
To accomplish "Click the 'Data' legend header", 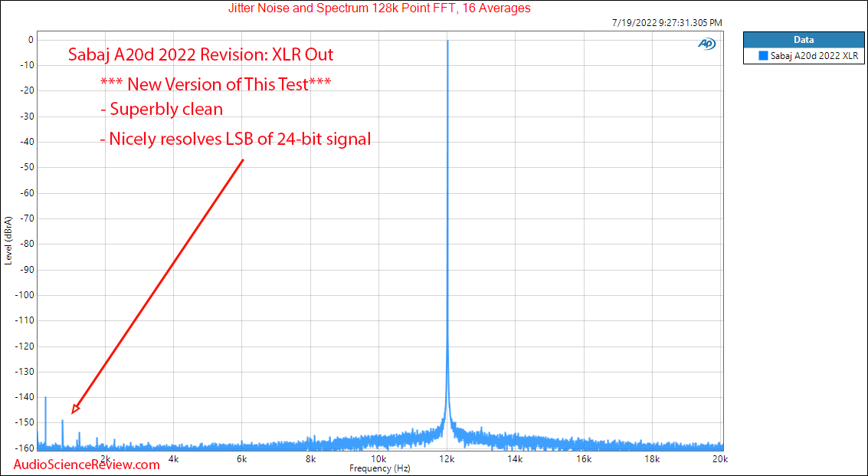I will (x=803, y=40).
